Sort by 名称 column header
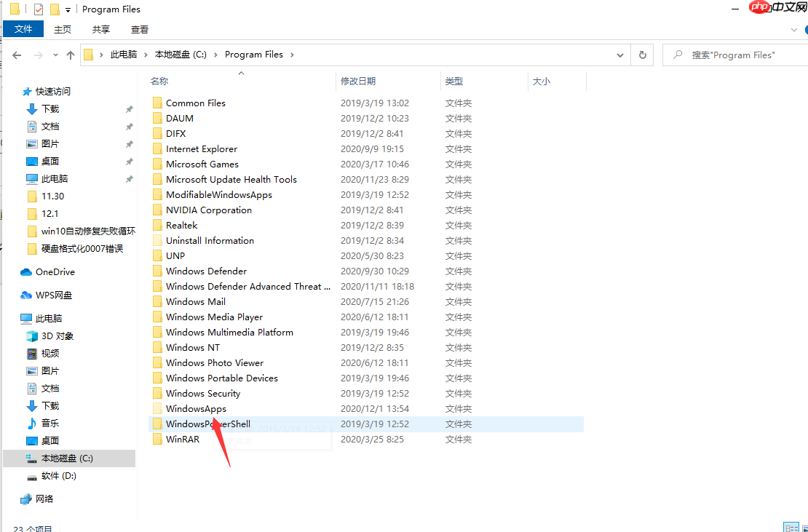 coord(159,82)
